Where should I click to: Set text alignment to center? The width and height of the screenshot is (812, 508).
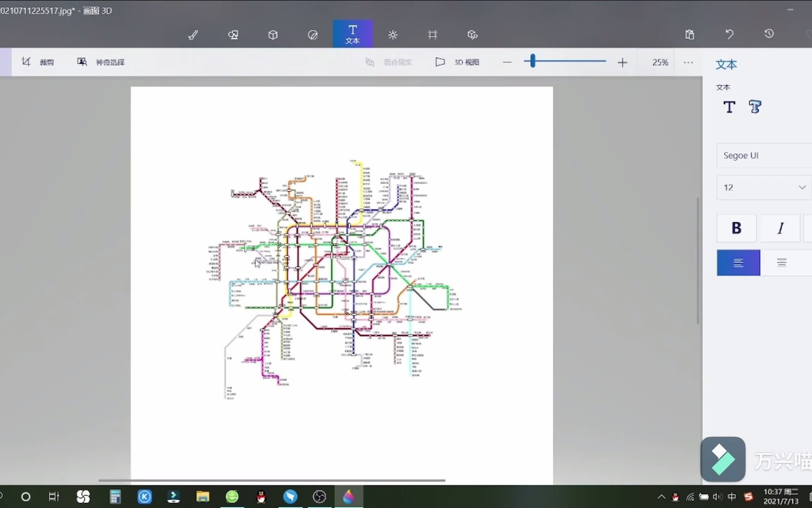pyautogui.click(x=781, y=262)
